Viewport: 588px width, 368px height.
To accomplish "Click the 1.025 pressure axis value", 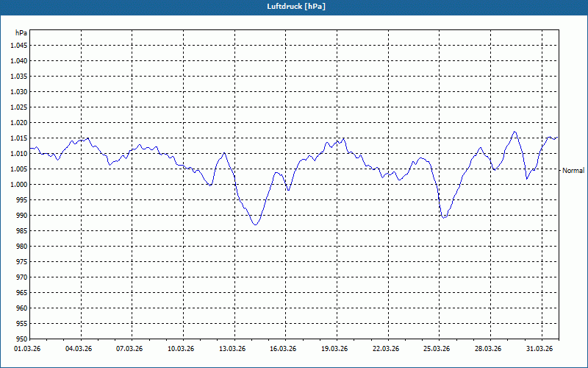I will pyautogui.click(x=19, y=107).
